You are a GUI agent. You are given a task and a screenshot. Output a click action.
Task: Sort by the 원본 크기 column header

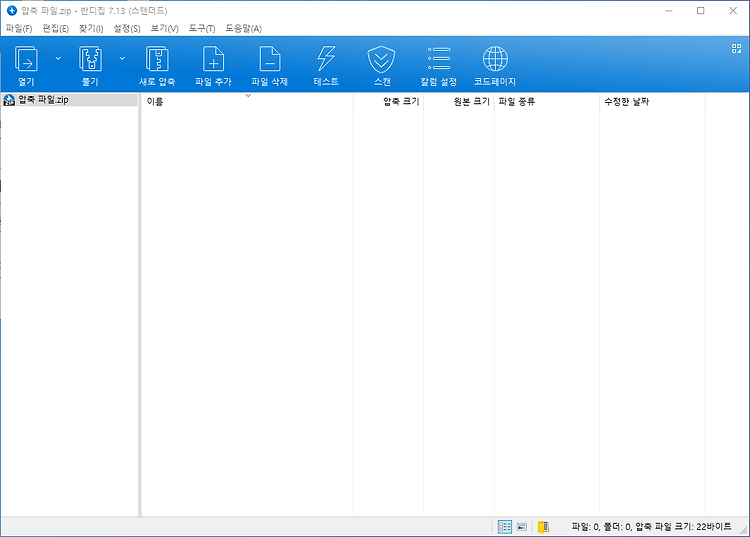[459, 101]
